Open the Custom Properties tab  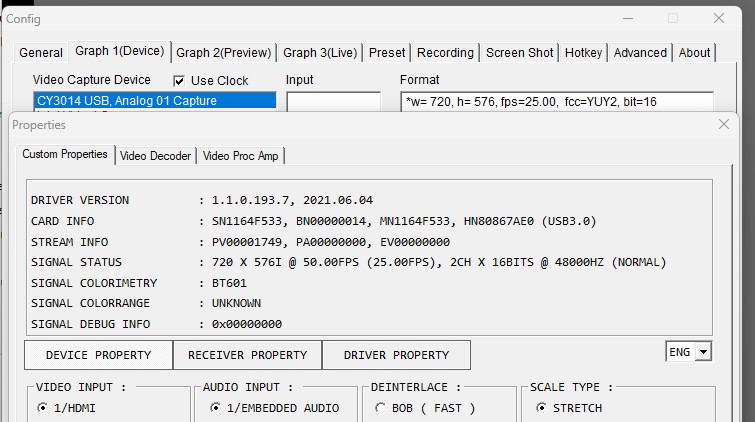click(x=65, y=154)
